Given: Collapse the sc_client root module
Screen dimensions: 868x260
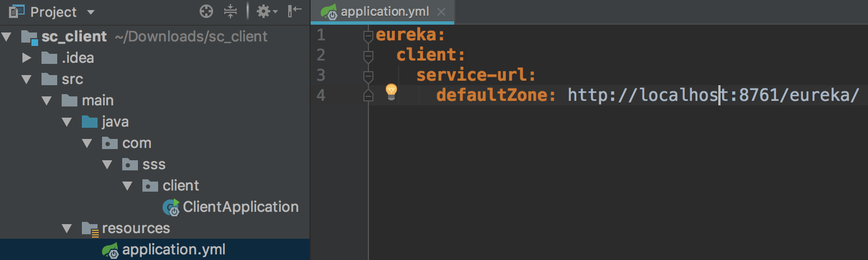Looking at the screenshot, I should tap(7, 37).
